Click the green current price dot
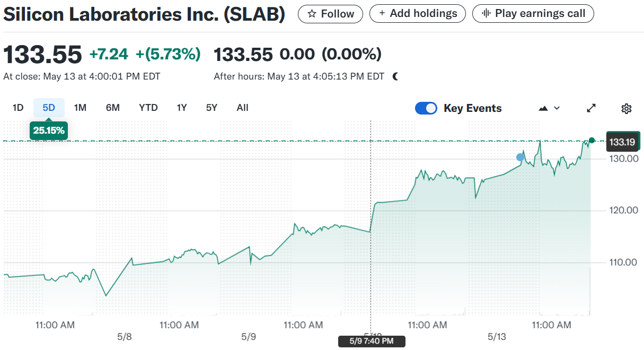This screenshot has height=350, width=644. (x=592, y=141)
